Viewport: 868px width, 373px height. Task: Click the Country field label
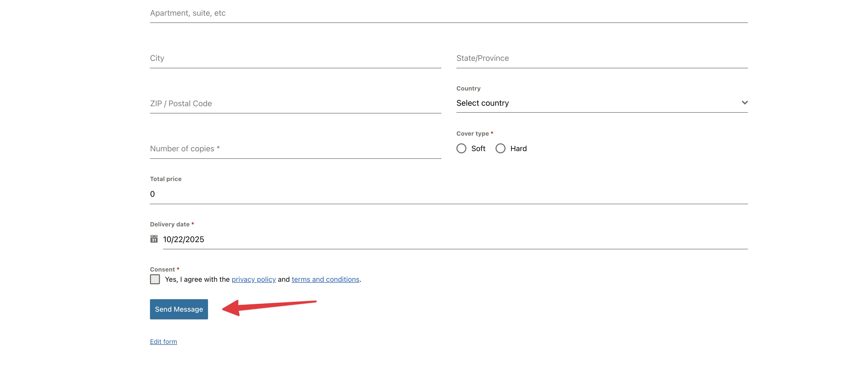point(468,88)
